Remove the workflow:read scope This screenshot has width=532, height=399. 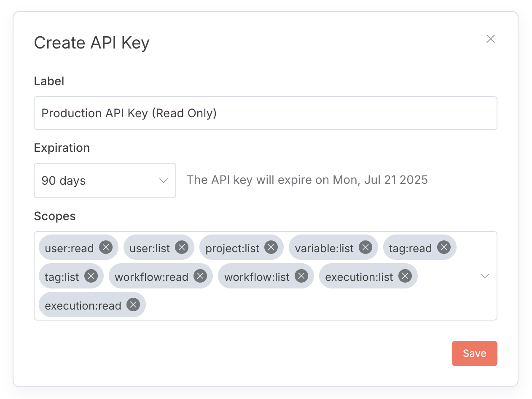click(x=200, y=276)
